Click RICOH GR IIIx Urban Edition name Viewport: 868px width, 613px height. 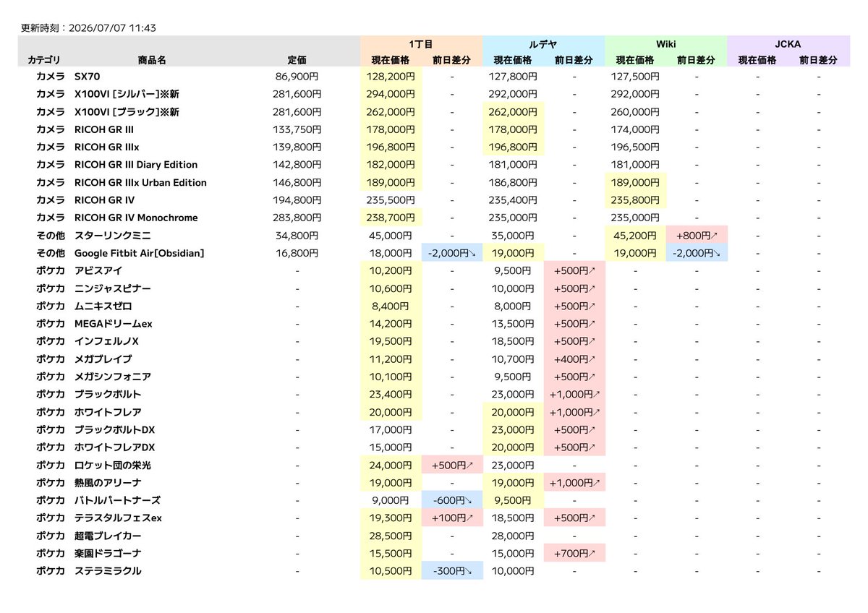(140, 183)
